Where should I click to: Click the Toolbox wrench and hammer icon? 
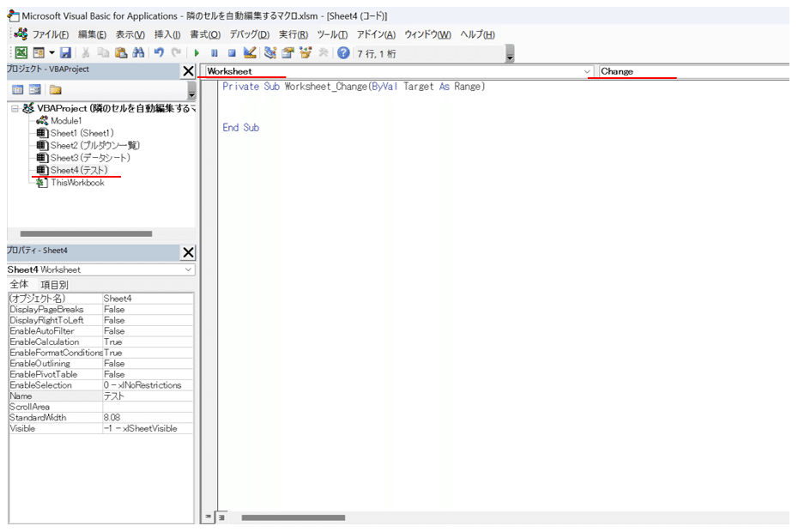323,52
